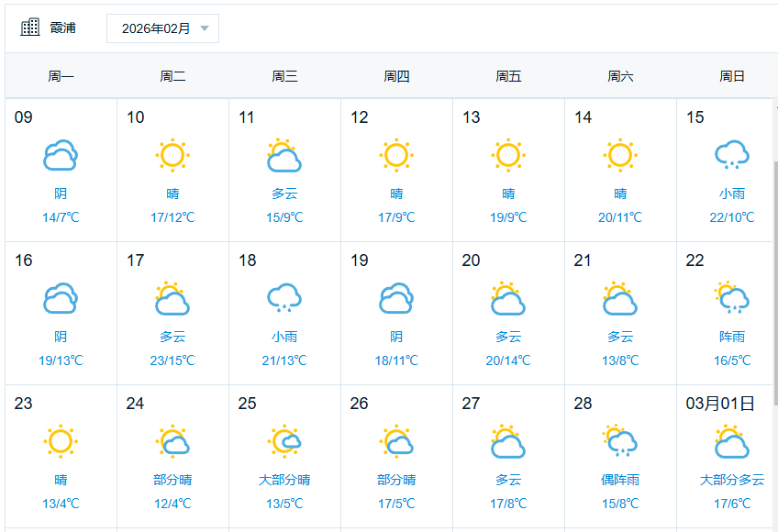Select the 周三 weekday header
Viewport: 778px width, 532px height.
[x=284, y=77]
